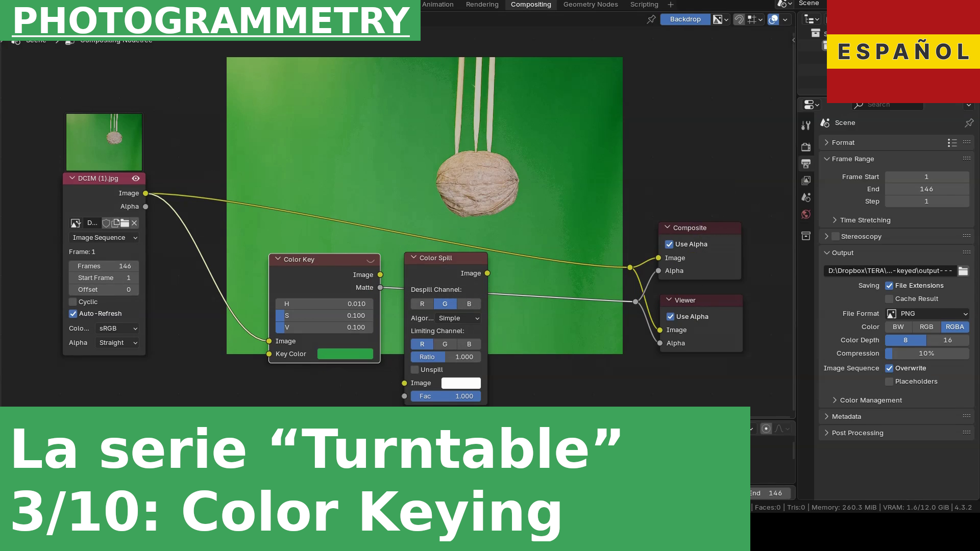Viewport: 980px width, 551px height.
Task: Toggle the File Extensions checkbox
Action: [x=889, y=286]
